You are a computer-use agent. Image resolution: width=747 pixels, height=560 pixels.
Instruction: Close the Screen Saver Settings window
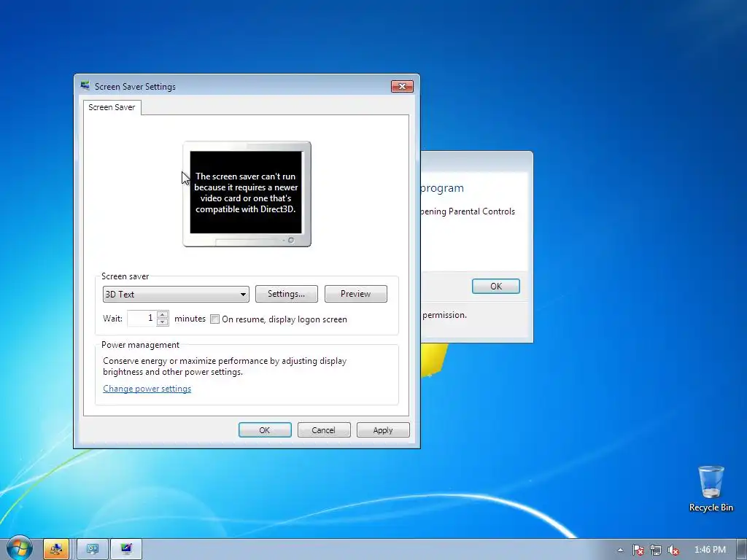pos(402,86)
